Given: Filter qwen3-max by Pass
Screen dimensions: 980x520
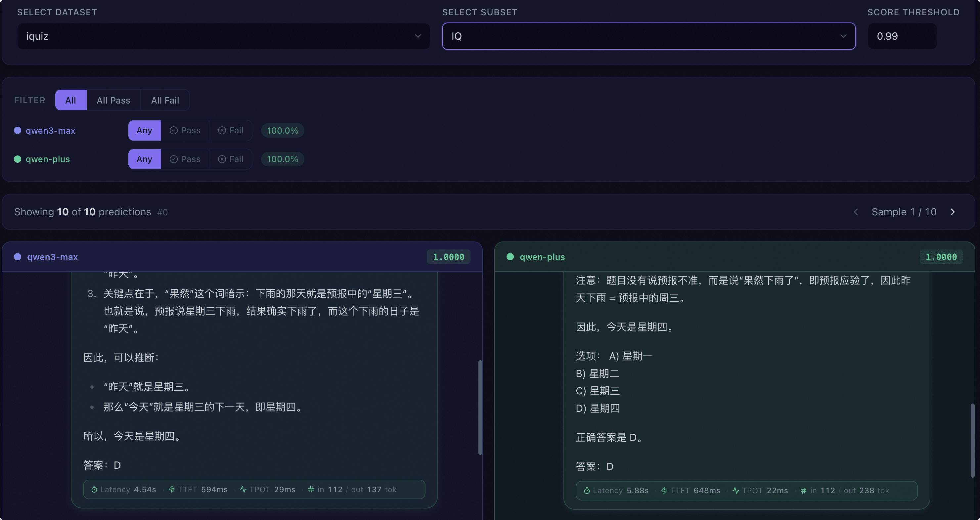Looking at the screenshot, I should [x=185, y=130].
